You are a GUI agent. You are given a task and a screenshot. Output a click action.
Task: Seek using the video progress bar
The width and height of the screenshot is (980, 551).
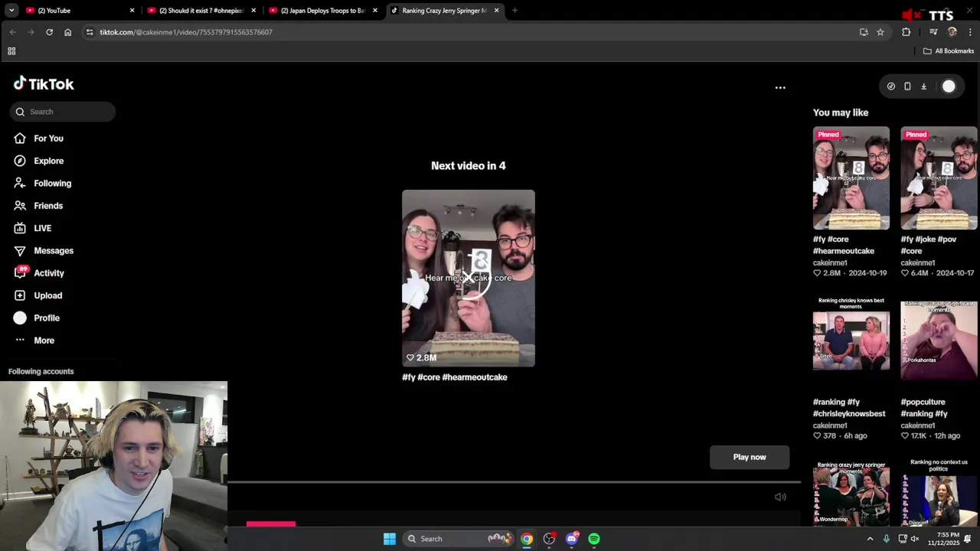(x=514, y=483)
